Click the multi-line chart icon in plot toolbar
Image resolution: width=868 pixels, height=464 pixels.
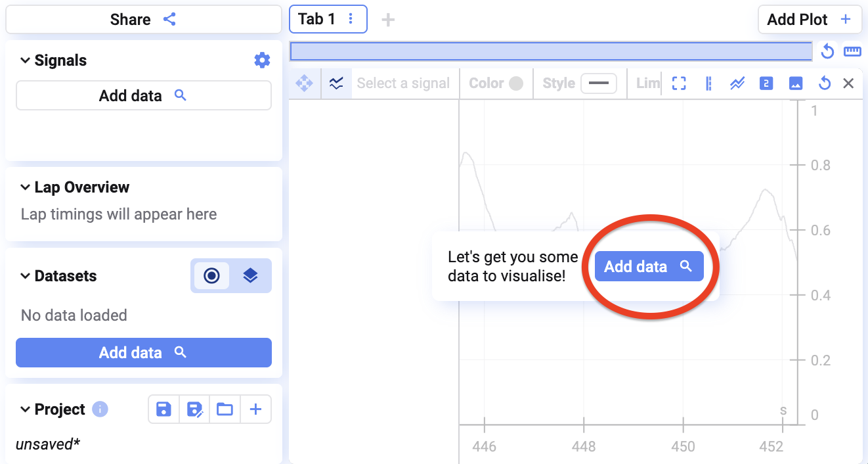(x=737, y=83)
